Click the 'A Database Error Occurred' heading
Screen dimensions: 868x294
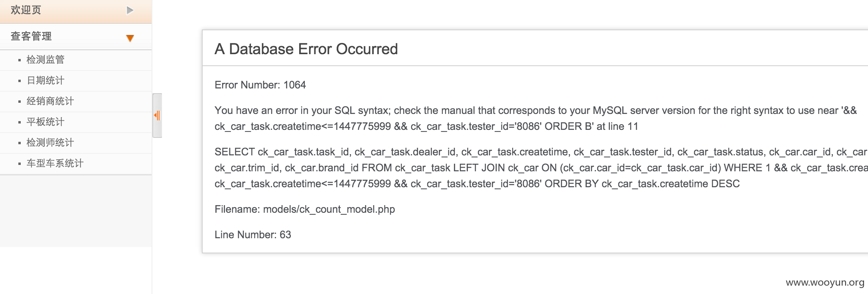(306, 49)
